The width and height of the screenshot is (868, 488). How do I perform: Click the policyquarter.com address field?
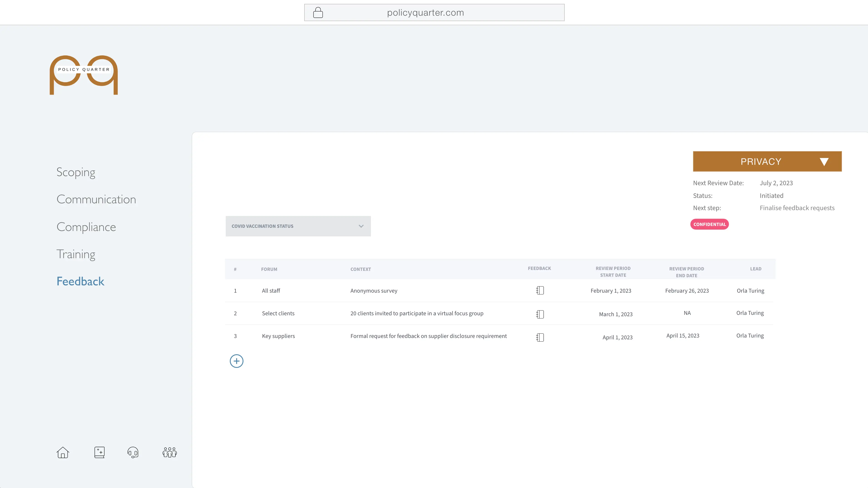point(434,12)
